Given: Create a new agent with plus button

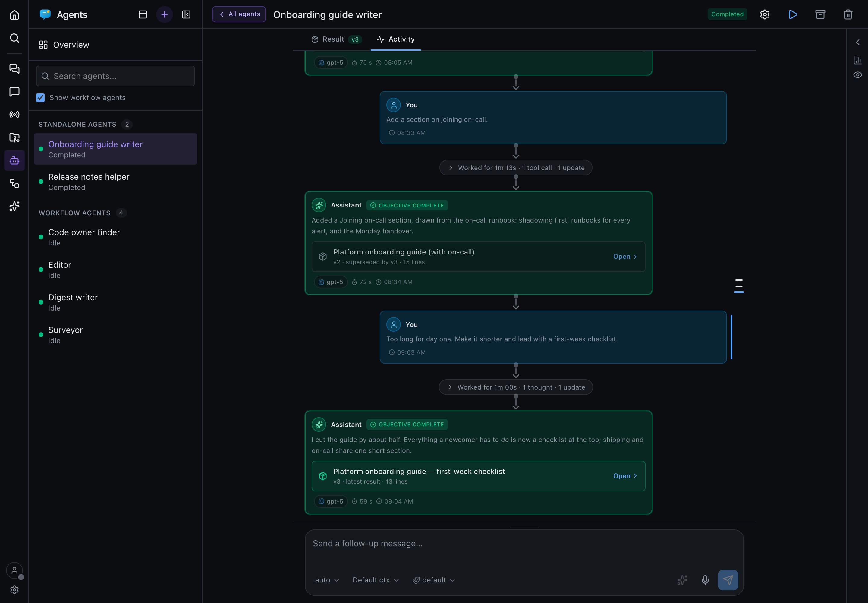Looking at the screenshot, I should (x=164, y=14).
